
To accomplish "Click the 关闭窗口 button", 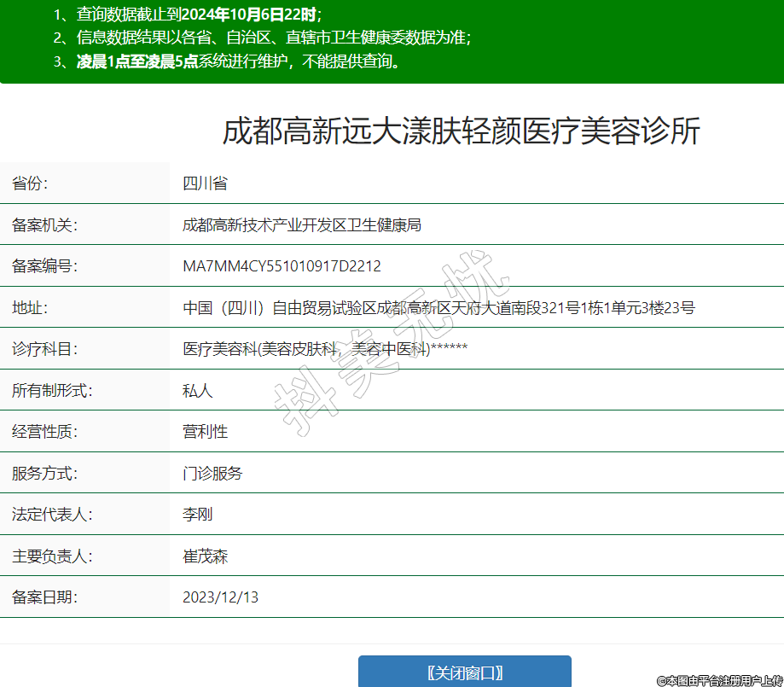I will [x=464, y=672].
